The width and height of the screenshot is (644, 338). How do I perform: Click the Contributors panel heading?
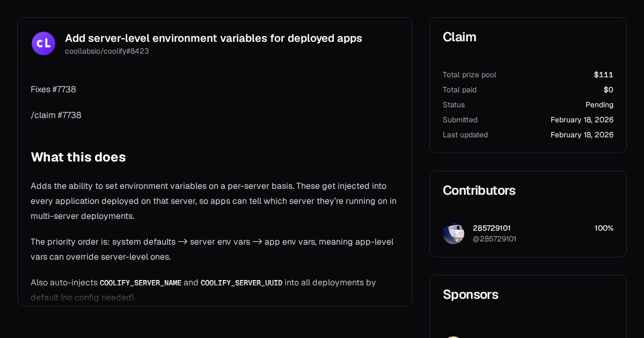[479, 190]
